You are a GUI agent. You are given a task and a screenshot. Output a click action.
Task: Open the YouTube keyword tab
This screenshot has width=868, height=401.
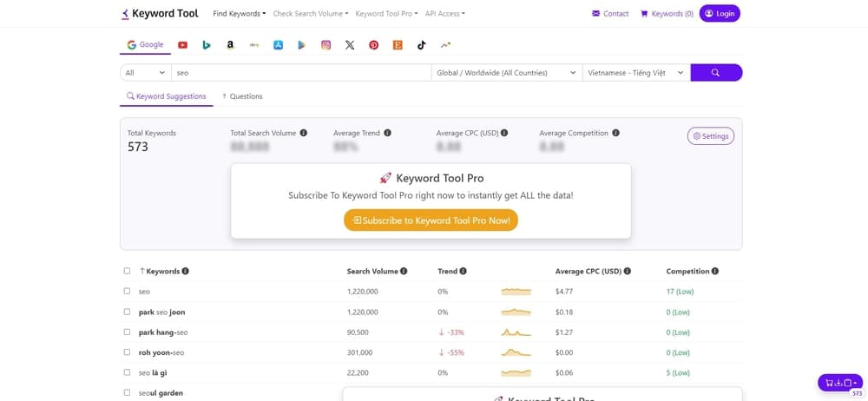click(182, 45)
